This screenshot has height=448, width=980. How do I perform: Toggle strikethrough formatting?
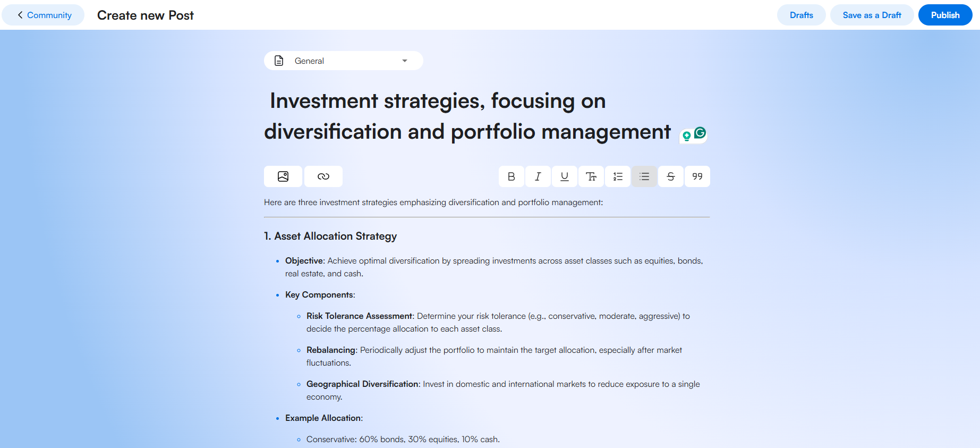click(671, 176)
